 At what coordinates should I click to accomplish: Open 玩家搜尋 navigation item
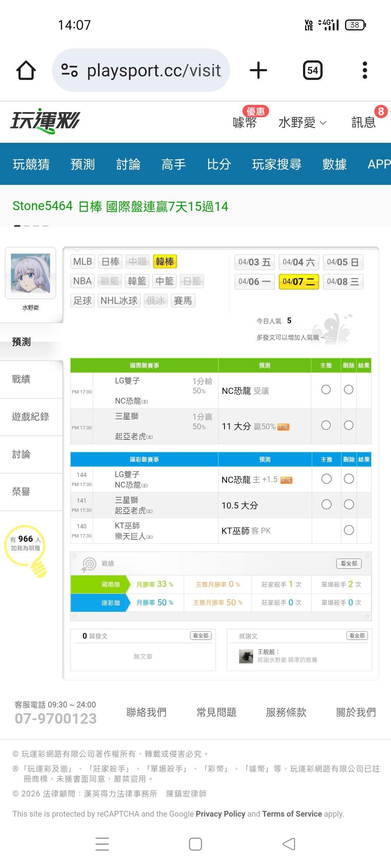pos(277,164)
